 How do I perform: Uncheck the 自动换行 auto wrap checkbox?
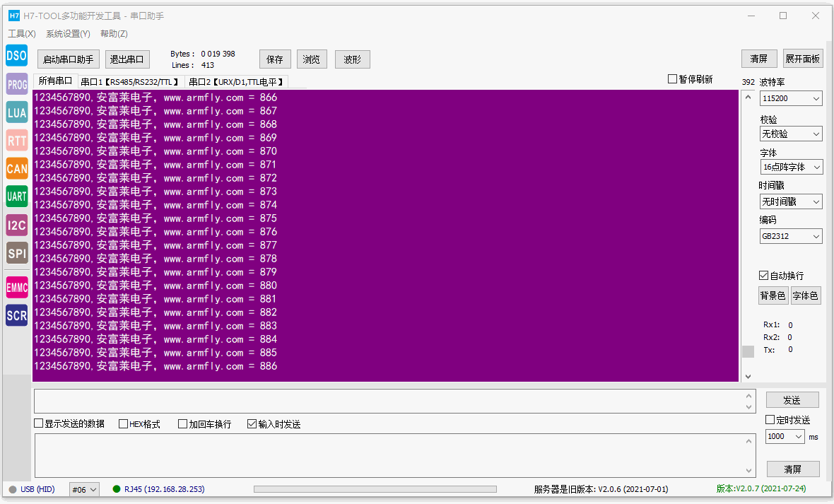(763, 275)
